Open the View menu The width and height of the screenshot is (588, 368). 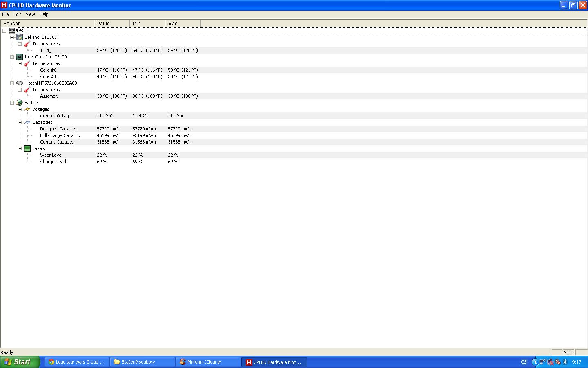point(30,14)
